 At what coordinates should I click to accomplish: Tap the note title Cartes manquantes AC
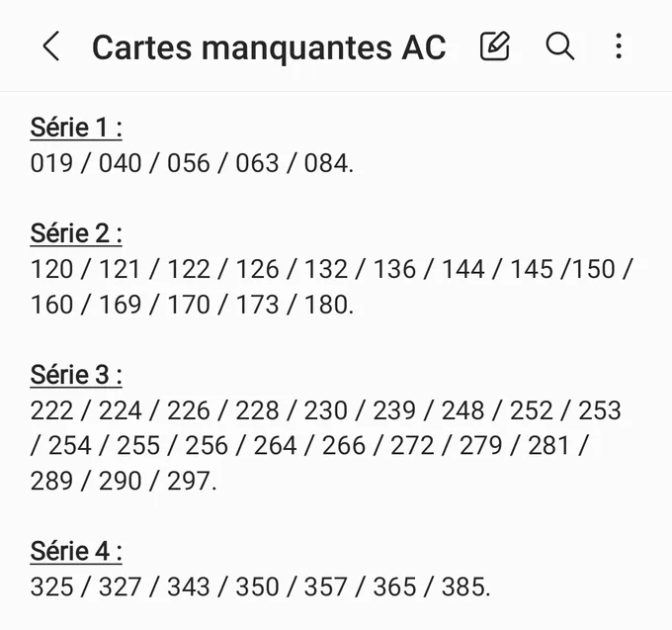[269, 47]
